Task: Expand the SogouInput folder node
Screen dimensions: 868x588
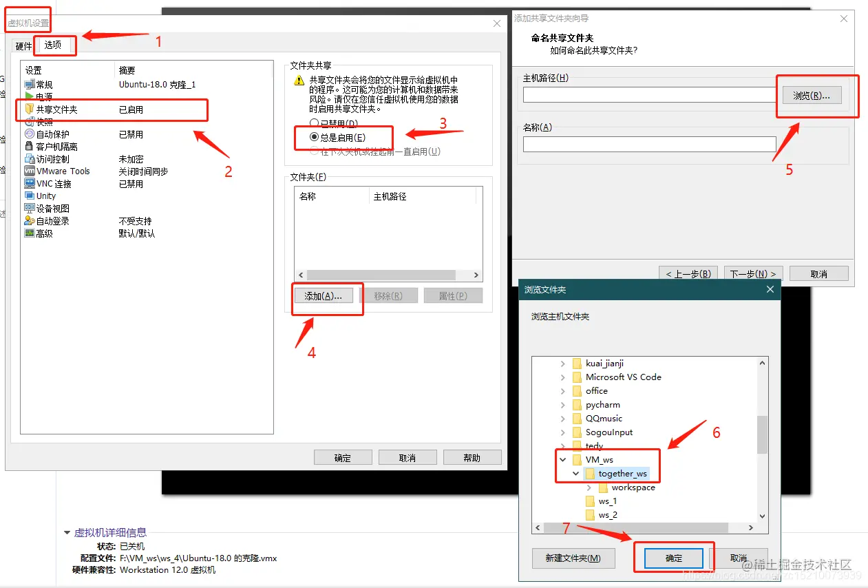Action: (x=562, y=432)
